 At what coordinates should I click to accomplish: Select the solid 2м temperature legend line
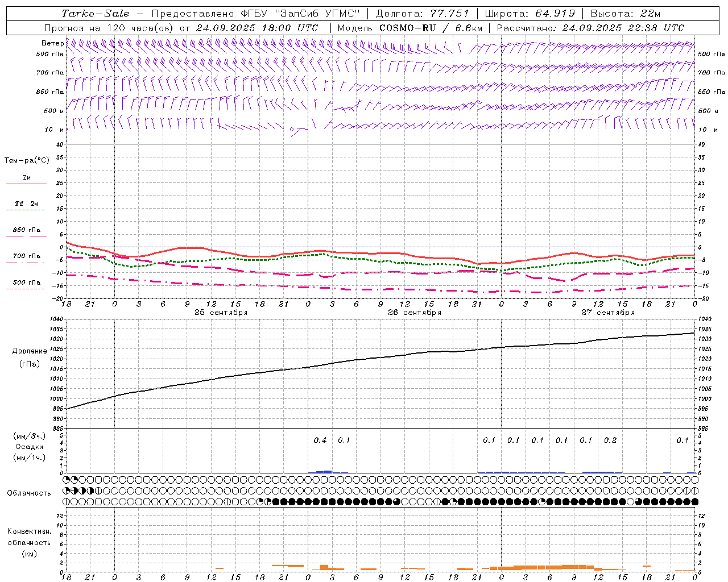(27, 184)
